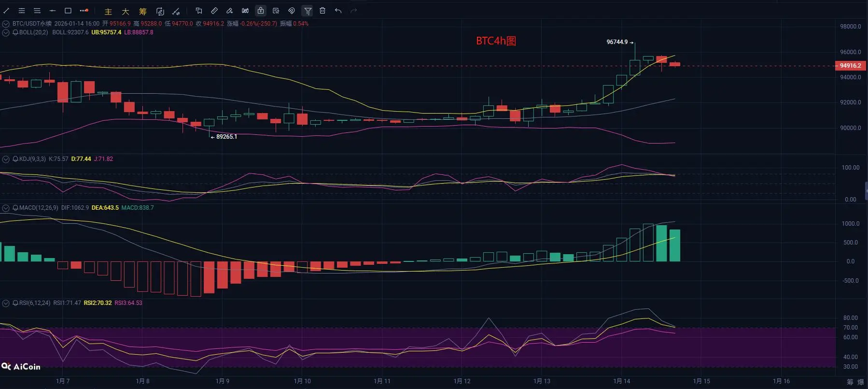Click the LB:88857.8 lower band value
868x389 pixels.
point(139,32)
